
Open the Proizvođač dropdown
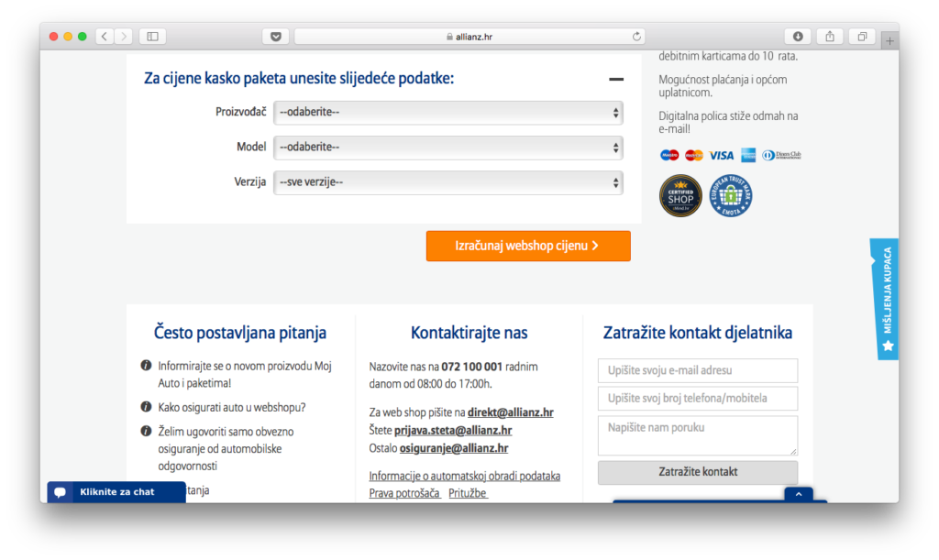click(x=447, y=113)
